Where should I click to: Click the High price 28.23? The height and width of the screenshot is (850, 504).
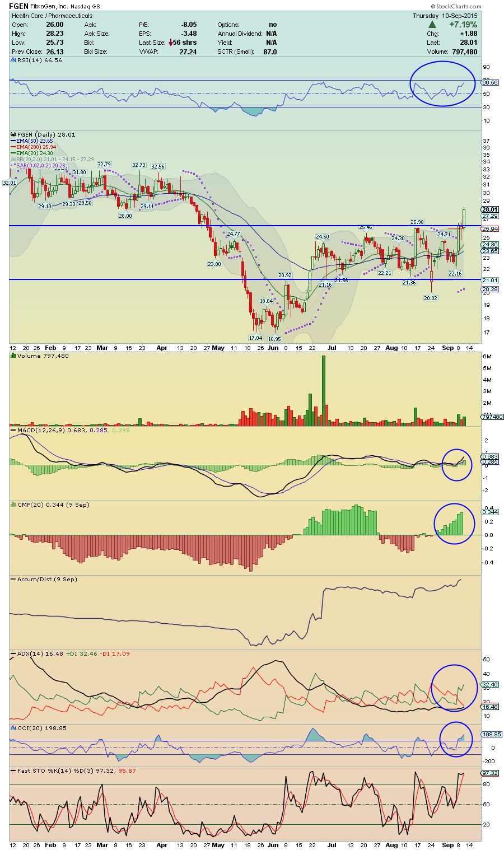click(x=55, y=34)
